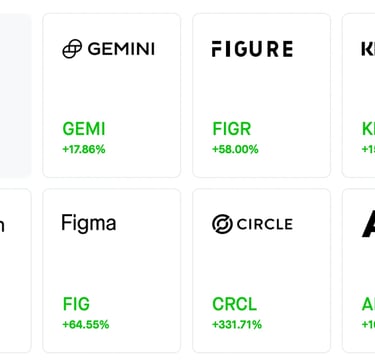The image size is (375, 361).
Task: Select the +331.71% gain value
Action: pyautogui.click(x=237, y=324)
